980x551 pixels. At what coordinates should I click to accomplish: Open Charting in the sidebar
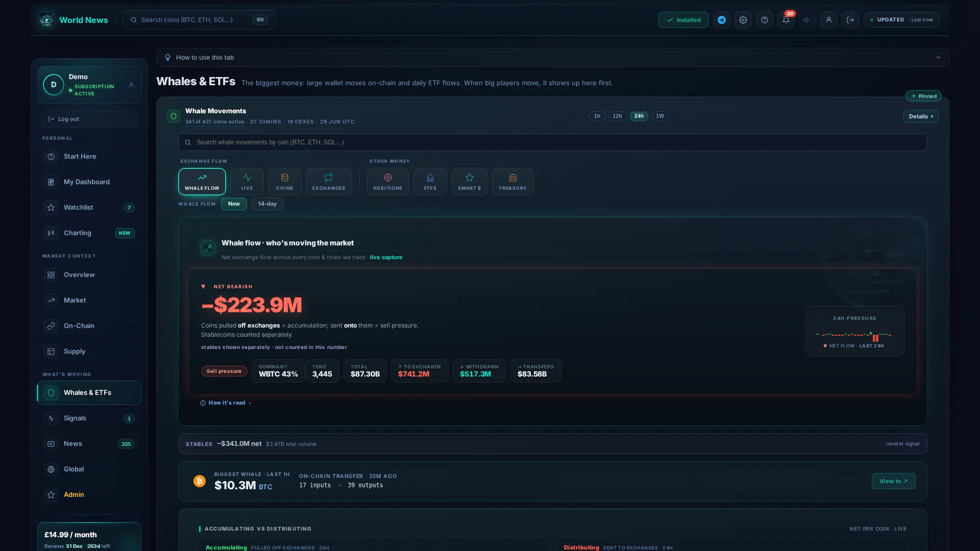(89, 233)
